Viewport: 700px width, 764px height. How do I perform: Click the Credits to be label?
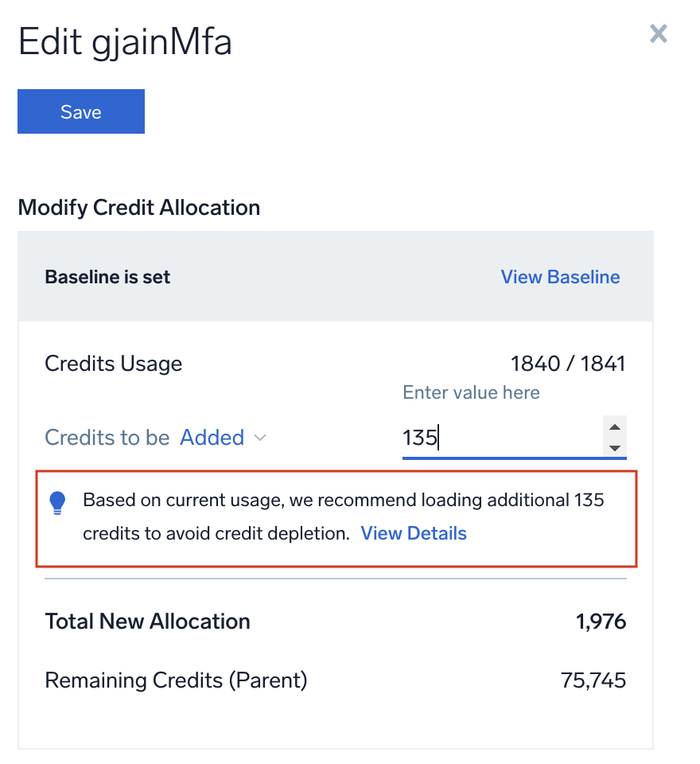click(107, 437)
